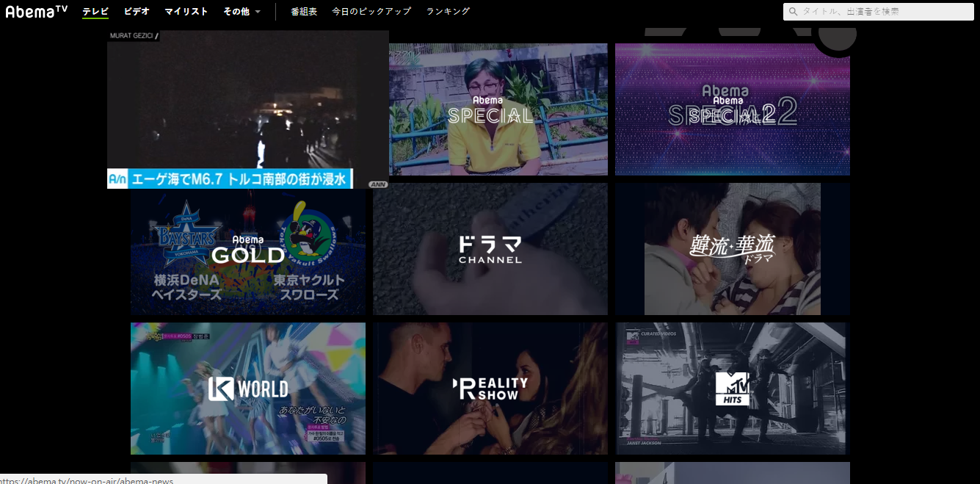Open the Abema SPECIAL 2 channel thumbnail

point(733,109)
